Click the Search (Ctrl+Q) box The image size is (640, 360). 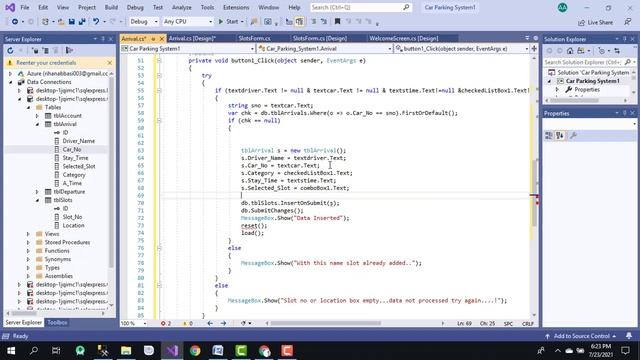pos(360,7)
